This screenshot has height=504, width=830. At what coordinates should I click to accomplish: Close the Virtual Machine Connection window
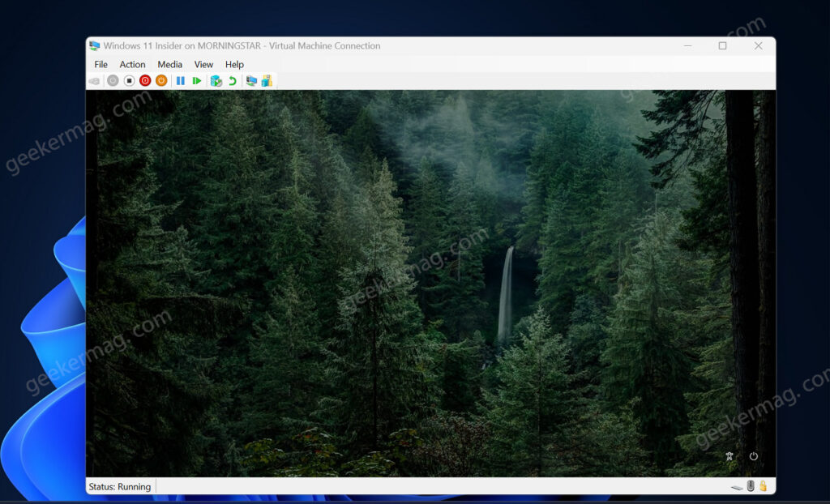(x=759, y=45)
